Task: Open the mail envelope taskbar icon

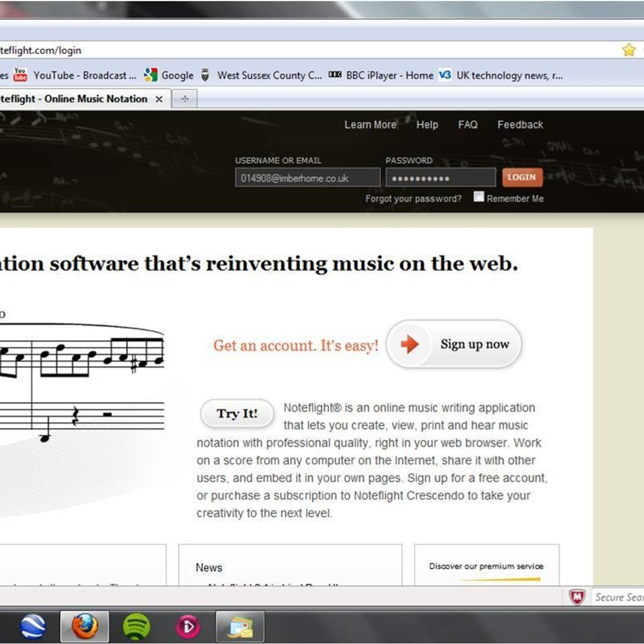Action: pyautogui.click(x=240, y=626)
